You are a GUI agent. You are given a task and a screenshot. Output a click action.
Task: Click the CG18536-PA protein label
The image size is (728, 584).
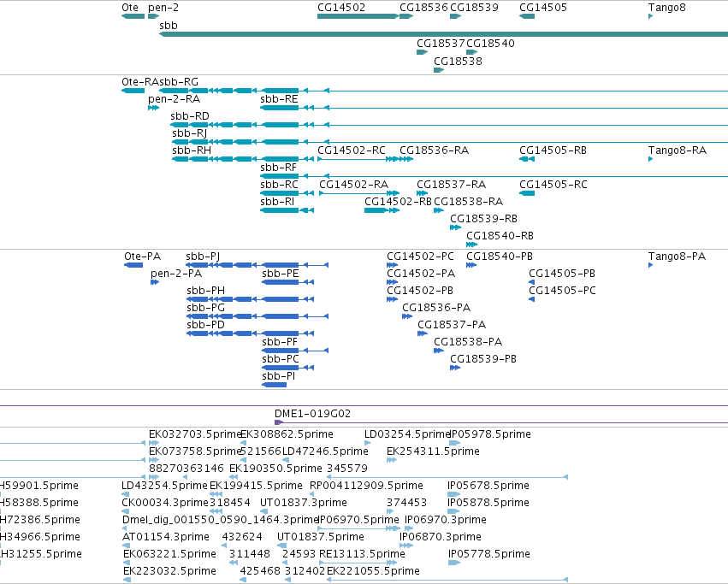pos(436,309)
